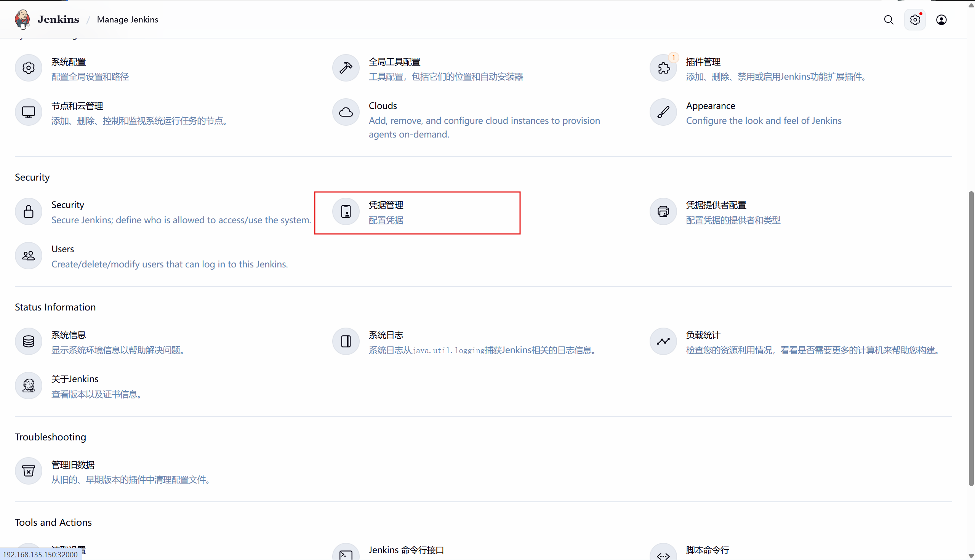
Task: Click the scrollbar up arrow
Action: (x=971, y=5)
